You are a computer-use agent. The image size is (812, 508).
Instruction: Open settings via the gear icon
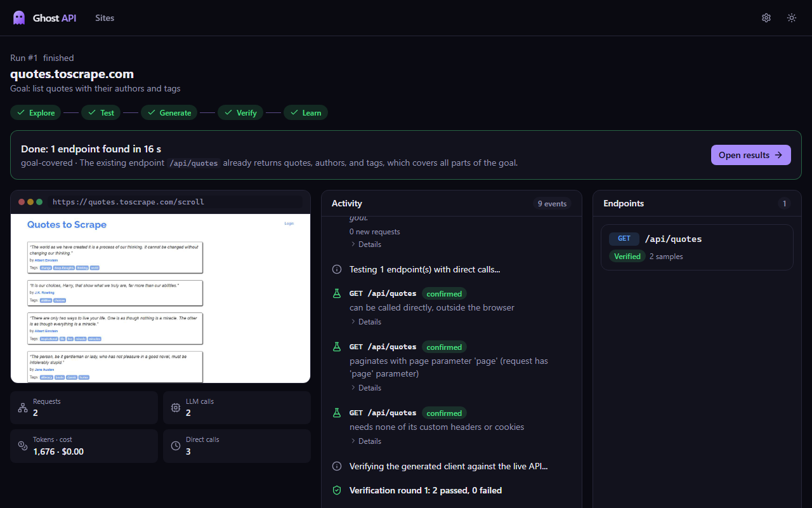pyautogui.click(x=766, y=18)
